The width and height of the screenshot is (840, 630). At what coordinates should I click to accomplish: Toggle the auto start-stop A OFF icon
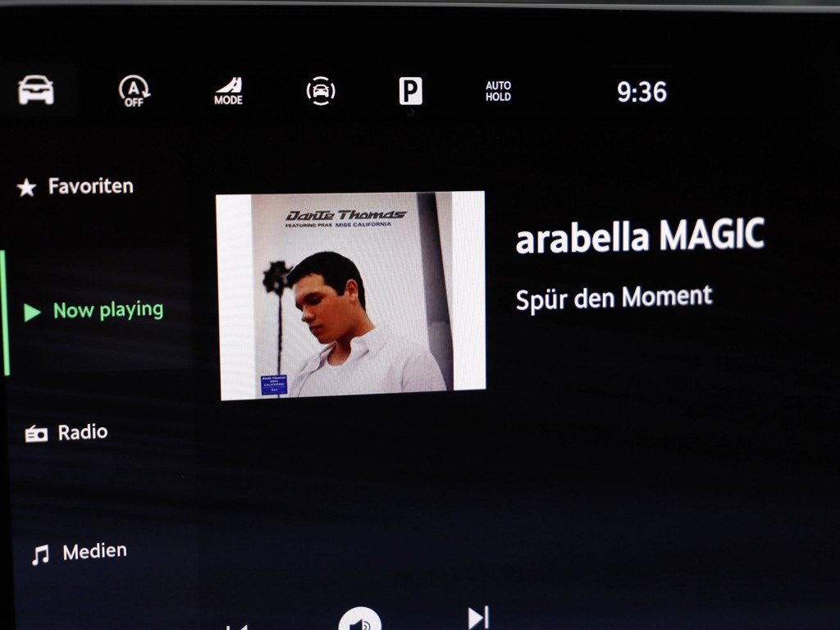click(x=133, y=91)
